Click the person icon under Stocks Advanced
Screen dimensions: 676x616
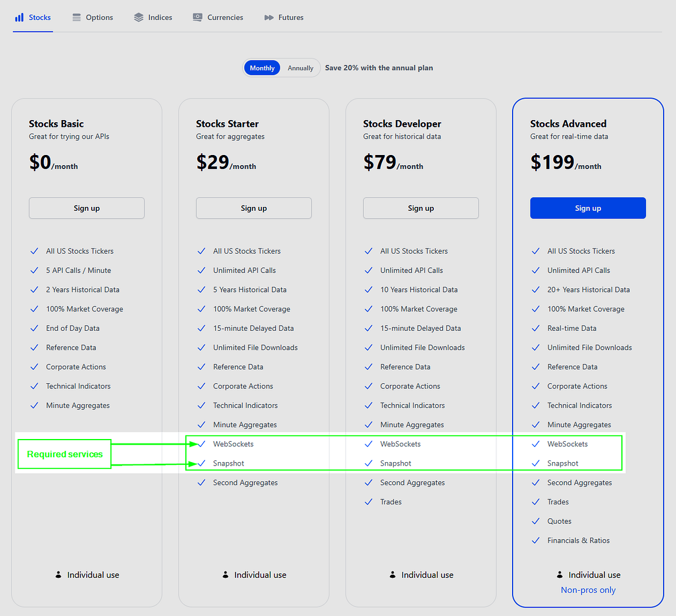pos(559,575)
